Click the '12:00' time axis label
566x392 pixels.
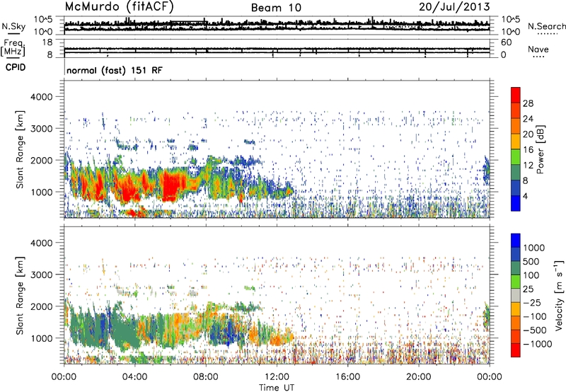[277, 377]
